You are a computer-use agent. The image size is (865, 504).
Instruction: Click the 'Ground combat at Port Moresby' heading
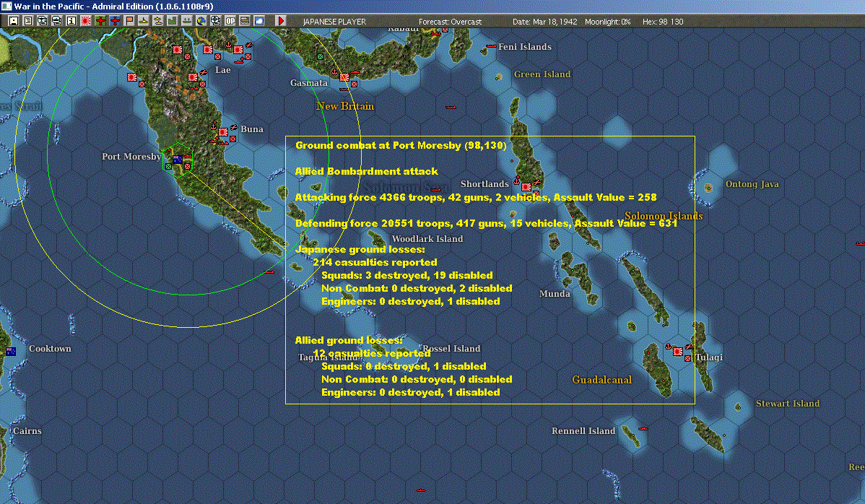401,146
